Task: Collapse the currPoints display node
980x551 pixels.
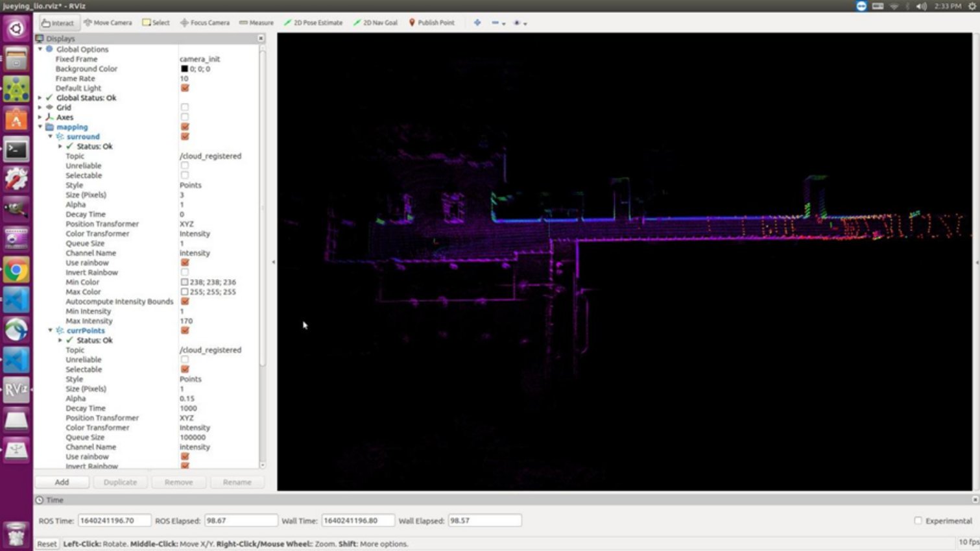Action: pyautogui.click(x=51, y=330)
